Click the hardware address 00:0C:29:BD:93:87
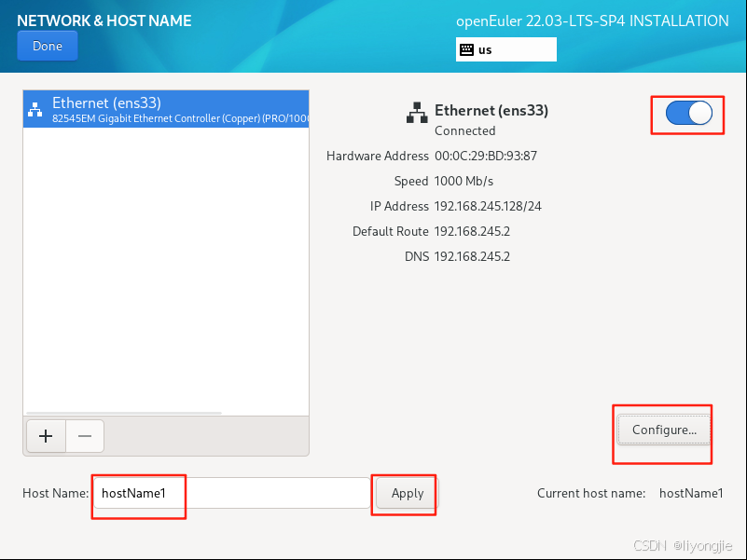 [x=486, y=156]
